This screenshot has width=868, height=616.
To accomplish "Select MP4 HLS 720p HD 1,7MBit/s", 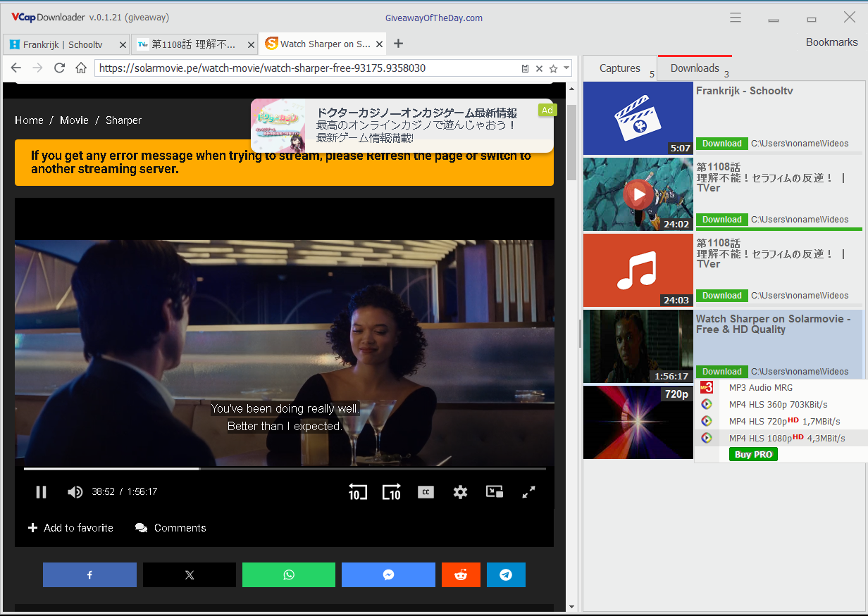I will [x=781, y=421].
